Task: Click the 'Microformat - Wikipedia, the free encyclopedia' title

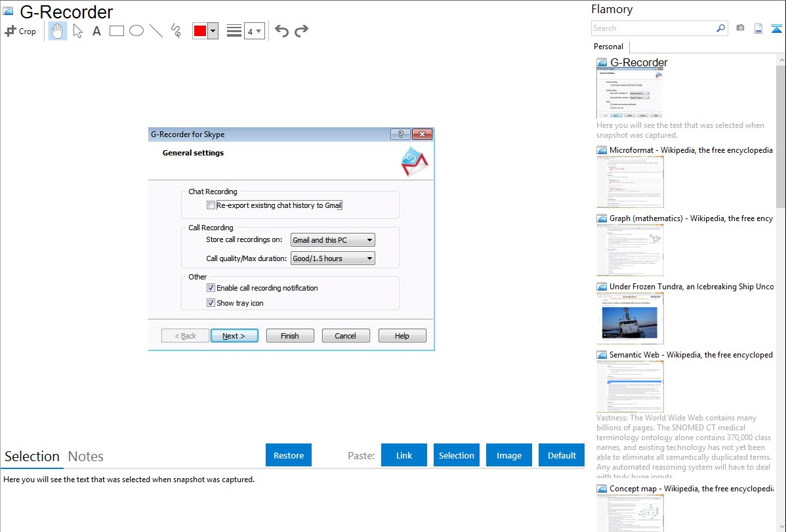Action: click(x=691, y=150)
